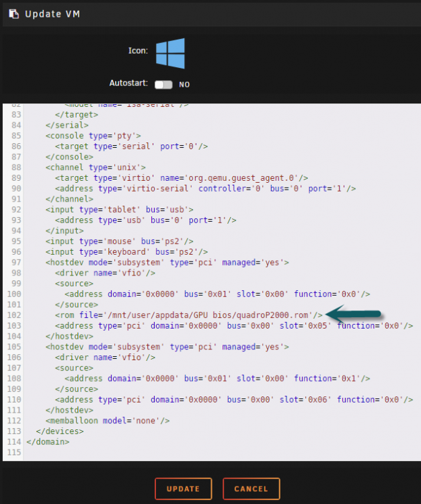Click pci address slot='0x06' line
421x504 pixels.
click(x=234, y=400)
